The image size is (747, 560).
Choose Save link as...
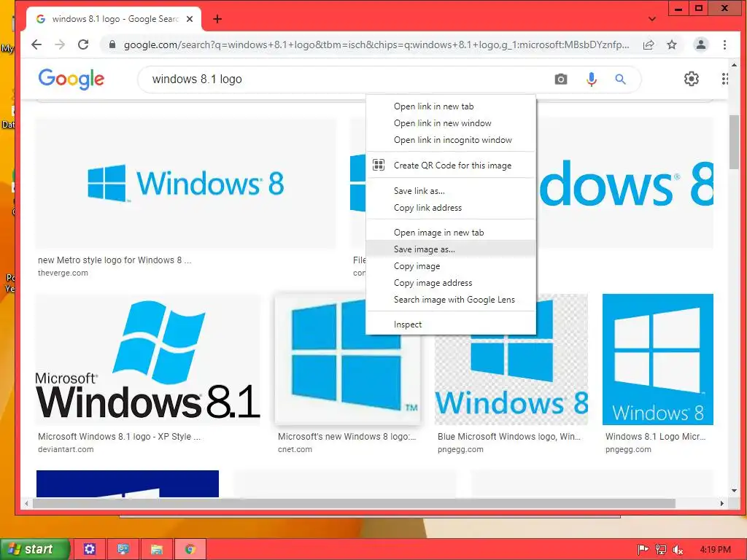(451, 191)
